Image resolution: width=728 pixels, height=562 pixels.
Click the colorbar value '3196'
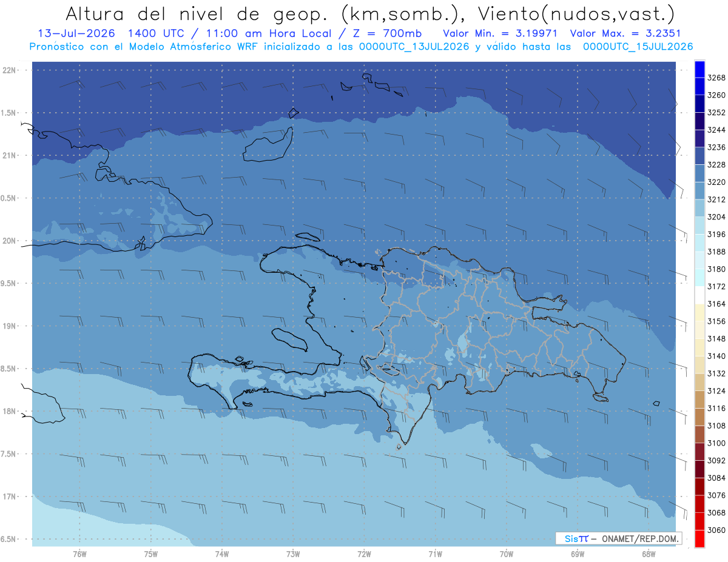tap(716, 234)
